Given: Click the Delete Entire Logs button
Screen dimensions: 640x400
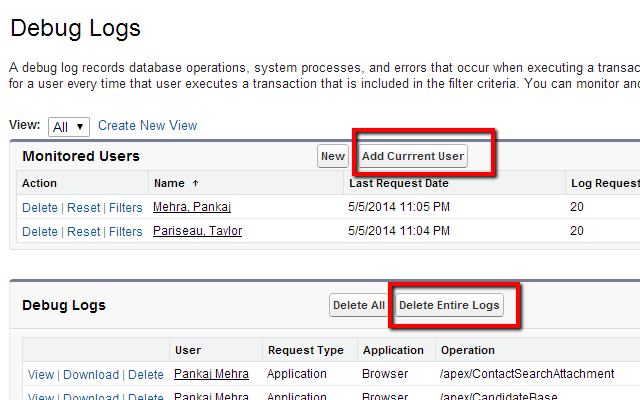Looking at the screenshot, I should coord(449,305).
